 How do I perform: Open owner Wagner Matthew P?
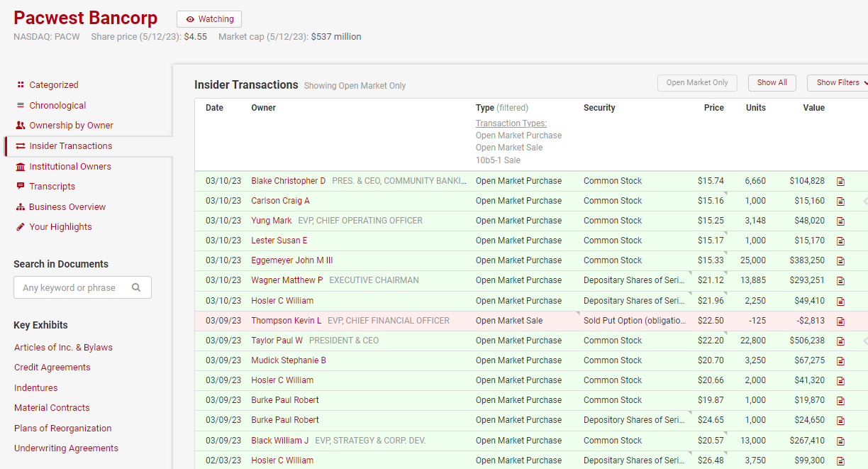(287, 280)
